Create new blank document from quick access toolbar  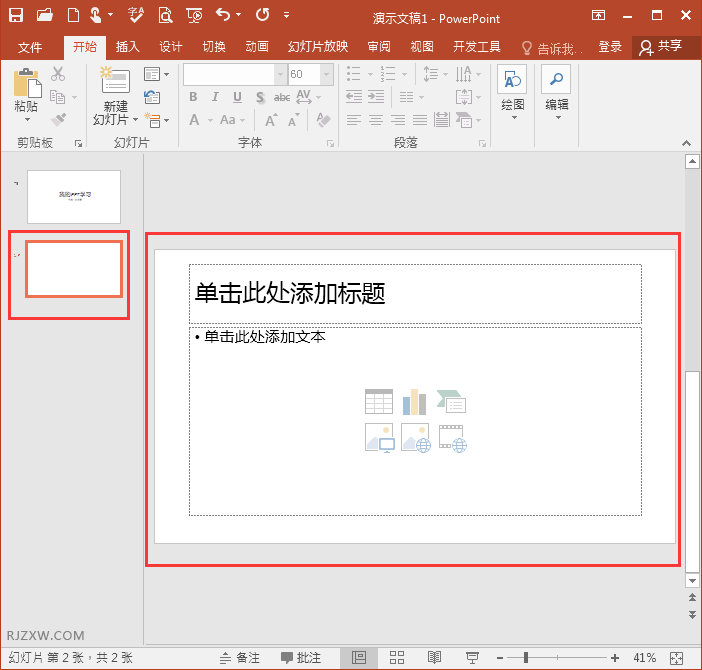tap(73, 15)
